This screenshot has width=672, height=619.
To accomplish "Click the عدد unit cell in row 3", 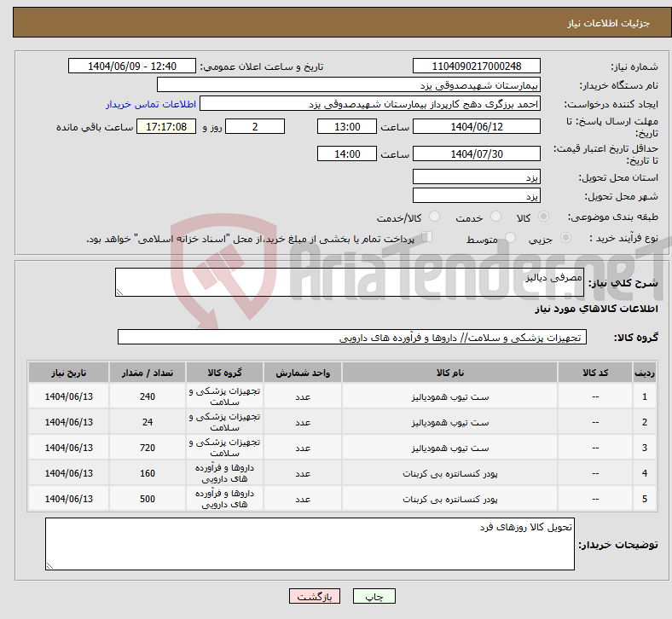I will 303,448.
